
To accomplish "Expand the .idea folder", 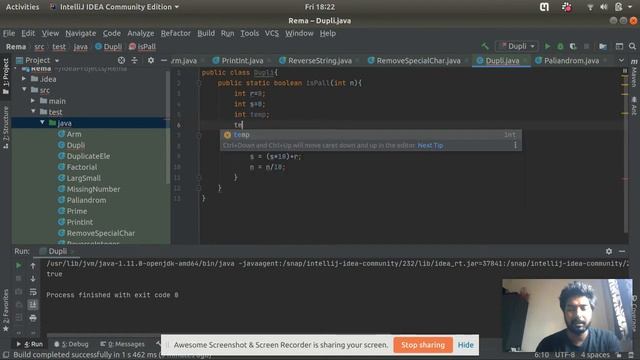I will coord(24,79).
